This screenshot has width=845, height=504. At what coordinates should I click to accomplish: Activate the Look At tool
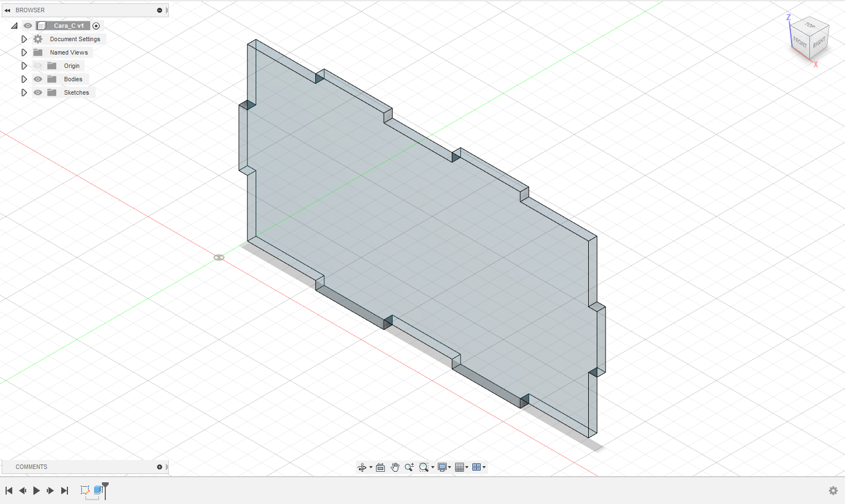380,467
